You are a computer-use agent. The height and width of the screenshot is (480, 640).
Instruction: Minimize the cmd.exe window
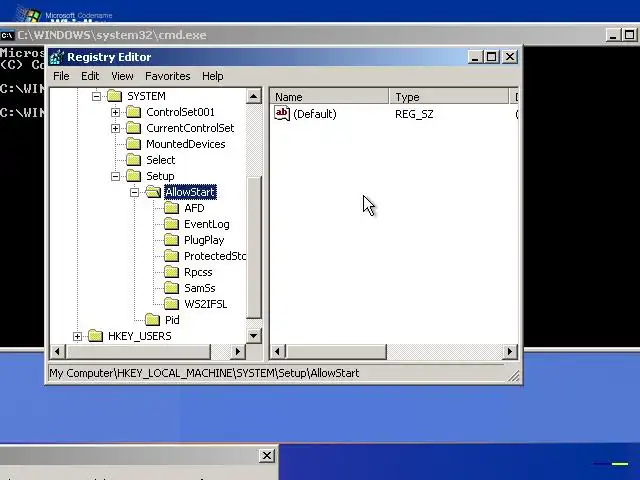tap(613, 36)
